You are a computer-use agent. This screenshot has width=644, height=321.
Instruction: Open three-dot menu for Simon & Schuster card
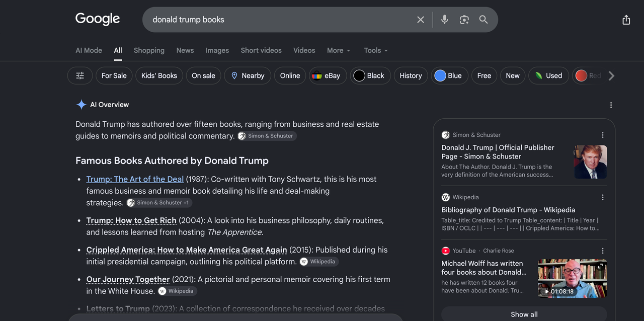(x=602, y=135)
